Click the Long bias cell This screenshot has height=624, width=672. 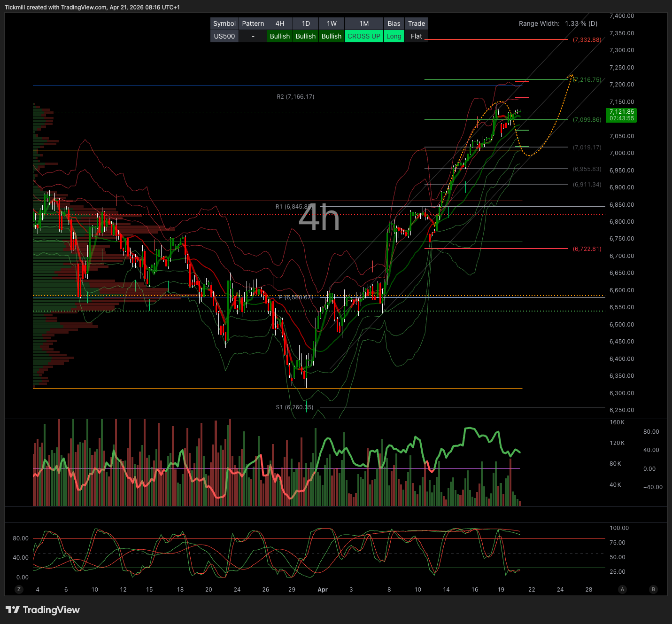pyautogui.click(x=394, y=36)
